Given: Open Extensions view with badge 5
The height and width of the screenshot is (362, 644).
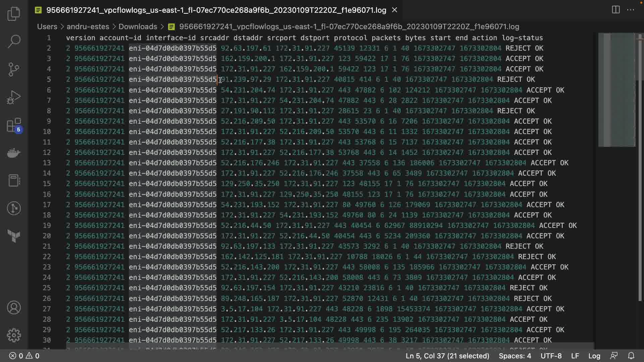Looking at the screenshot, I should coord(14,125).
